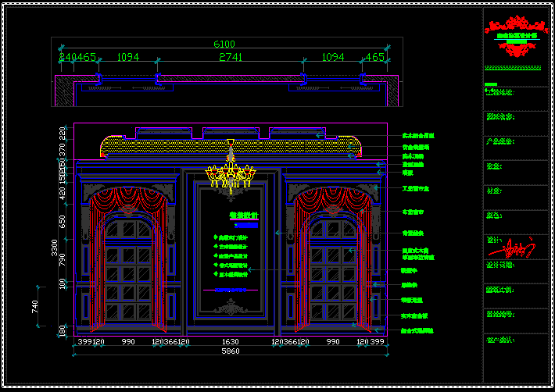The width and height of the screenshot is (555, 392).
Task: Select the 2741 dimension in plan view
Action: [x=230, y=58]
